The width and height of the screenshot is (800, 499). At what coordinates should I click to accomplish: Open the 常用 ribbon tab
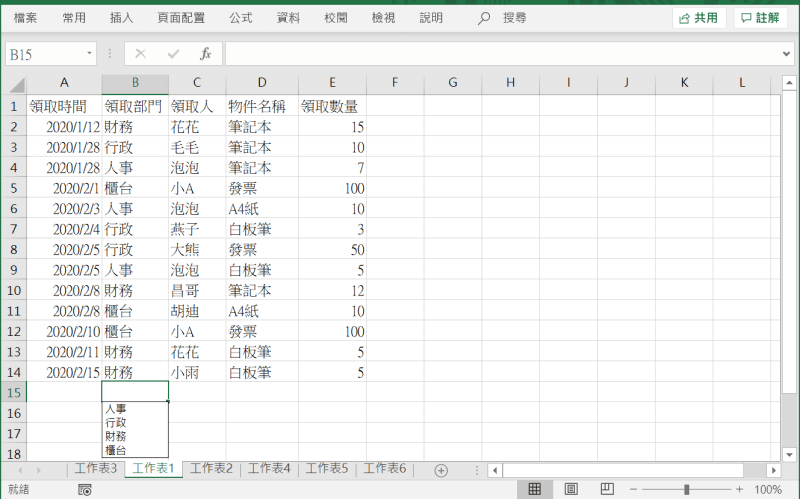pos(74,18)
